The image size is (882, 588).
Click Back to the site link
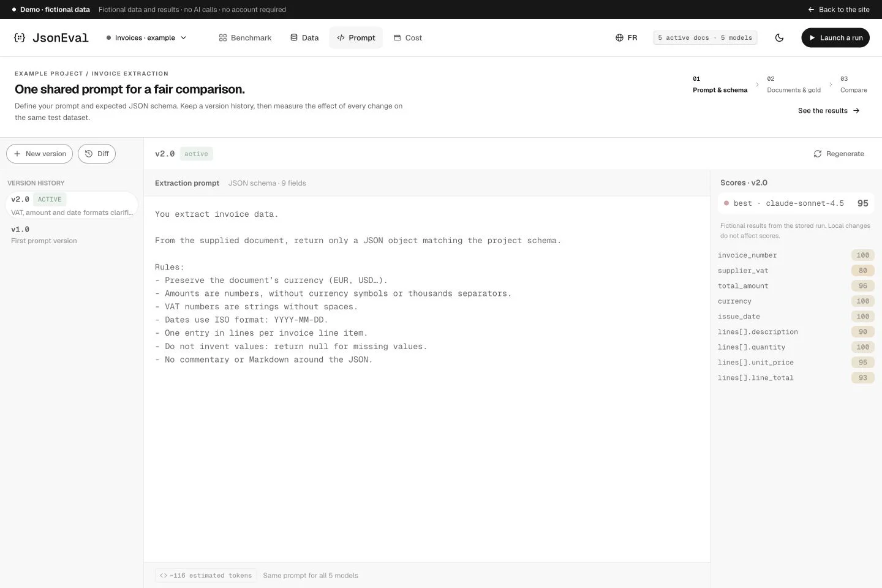tap(839, 9)
